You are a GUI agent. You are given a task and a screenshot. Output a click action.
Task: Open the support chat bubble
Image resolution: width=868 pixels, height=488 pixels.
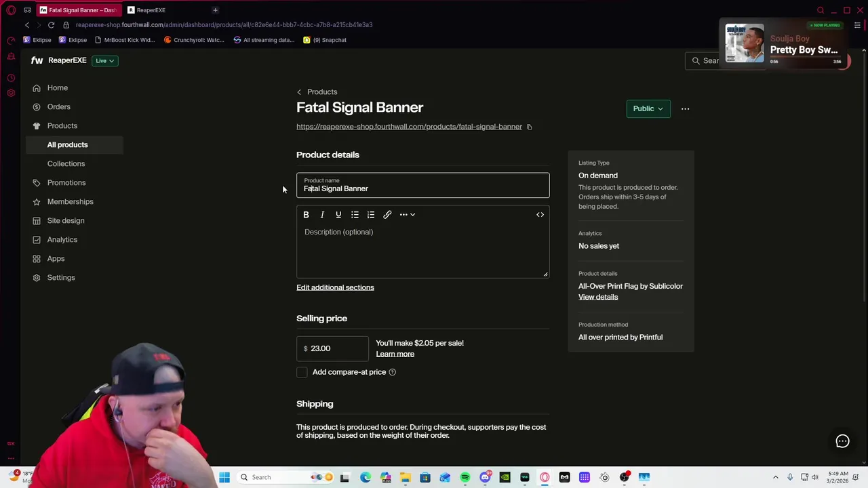coord(842,441)
